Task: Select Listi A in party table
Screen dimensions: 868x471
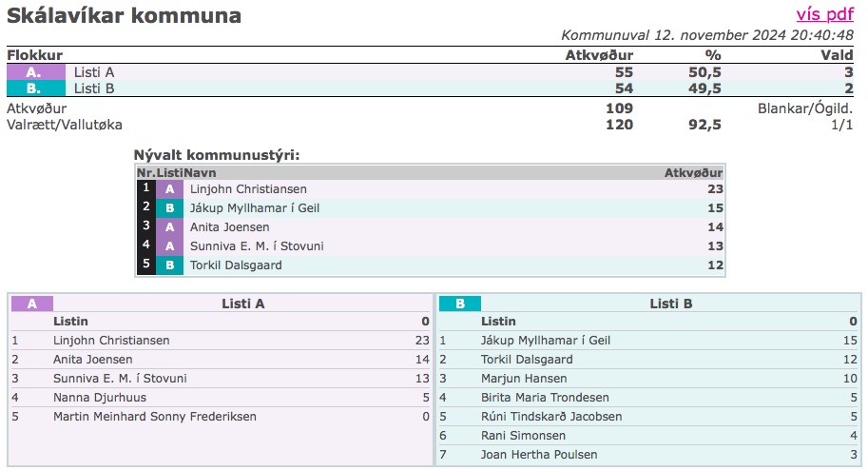Action: [94, 72]
